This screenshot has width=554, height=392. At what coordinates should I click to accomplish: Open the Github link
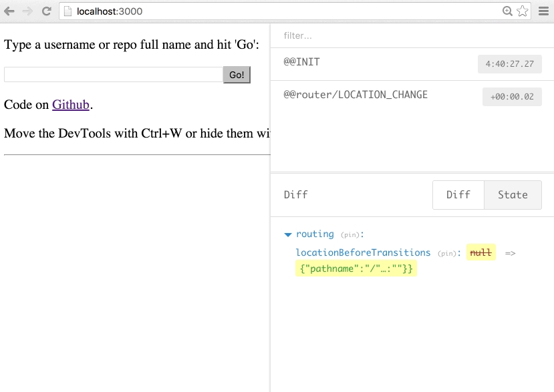point(71,105)
